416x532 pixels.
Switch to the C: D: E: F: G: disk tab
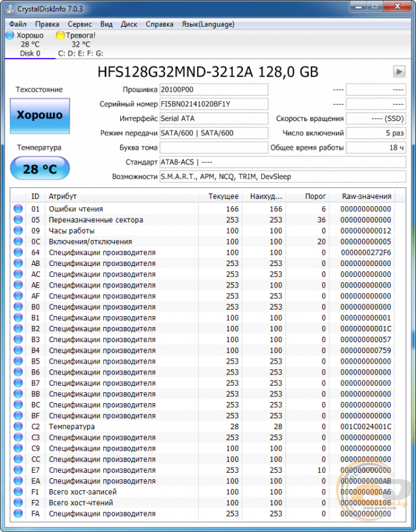point(81,44)
